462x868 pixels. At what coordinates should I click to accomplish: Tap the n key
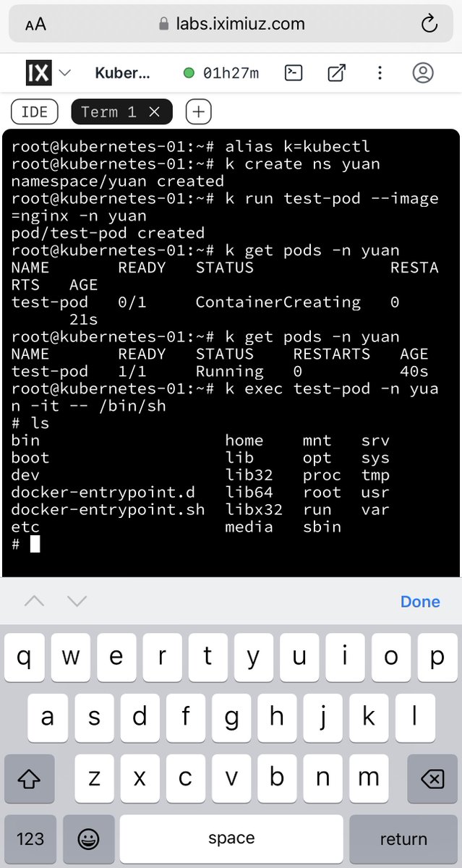pyautogui.click(x=323, y=778)
